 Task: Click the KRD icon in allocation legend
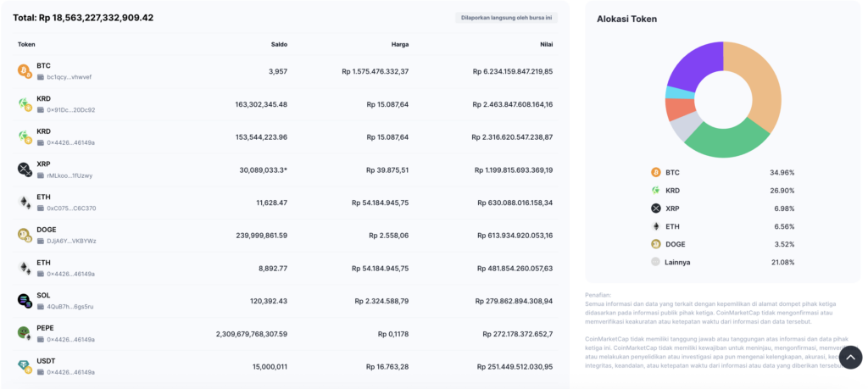[x=656, y=191]
